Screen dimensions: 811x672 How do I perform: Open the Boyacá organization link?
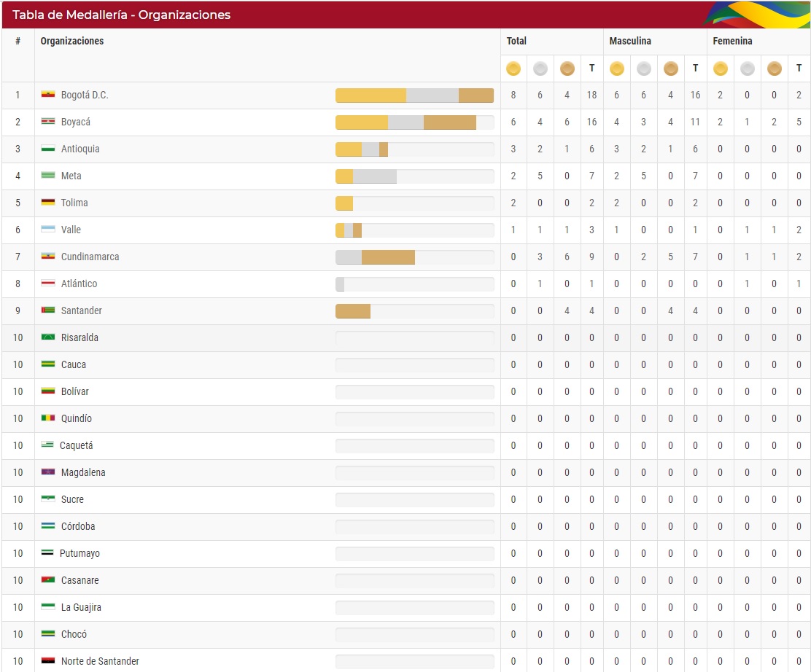coord(76,122)
